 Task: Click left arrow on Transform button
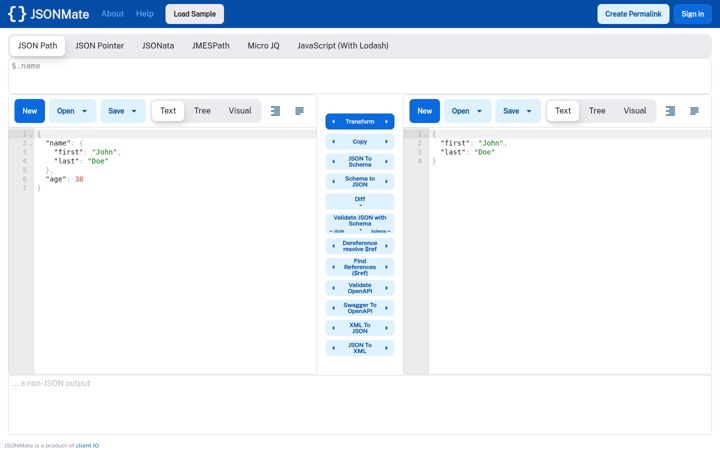point(333,122)
